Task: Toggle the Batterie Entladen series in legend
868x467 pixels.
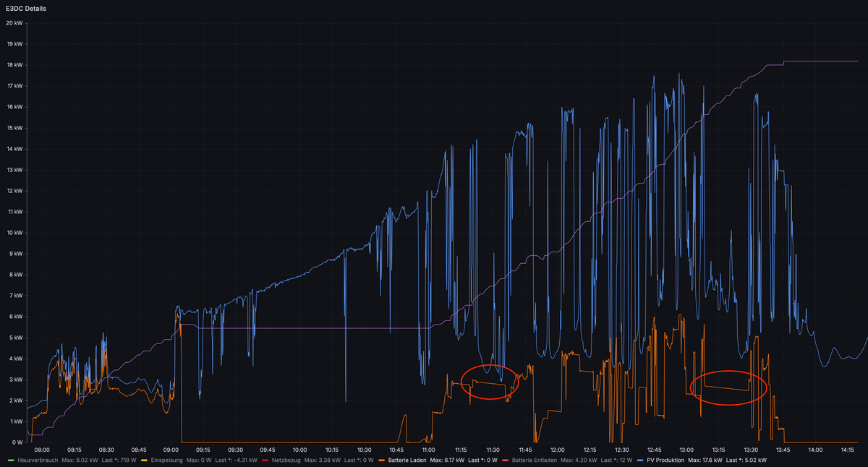Action: click(x=535, y=460)
